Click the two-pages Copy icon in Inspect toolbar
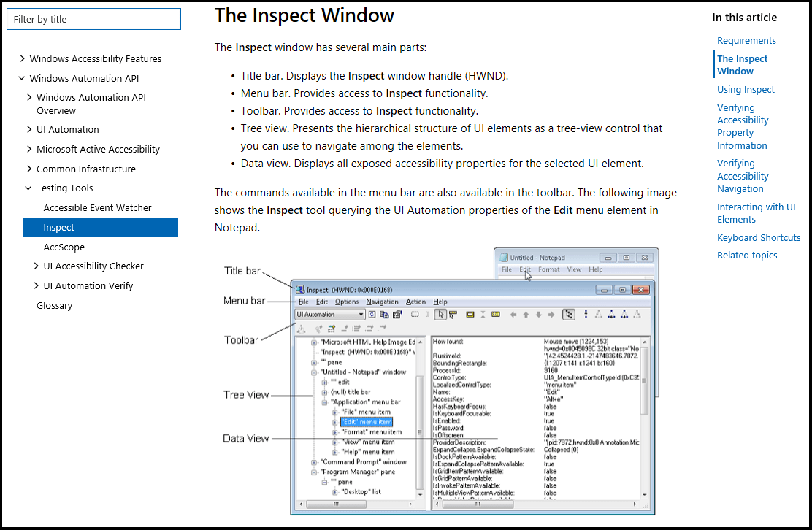The width and height of the screenshot is (812, 530). pos(384,314)
